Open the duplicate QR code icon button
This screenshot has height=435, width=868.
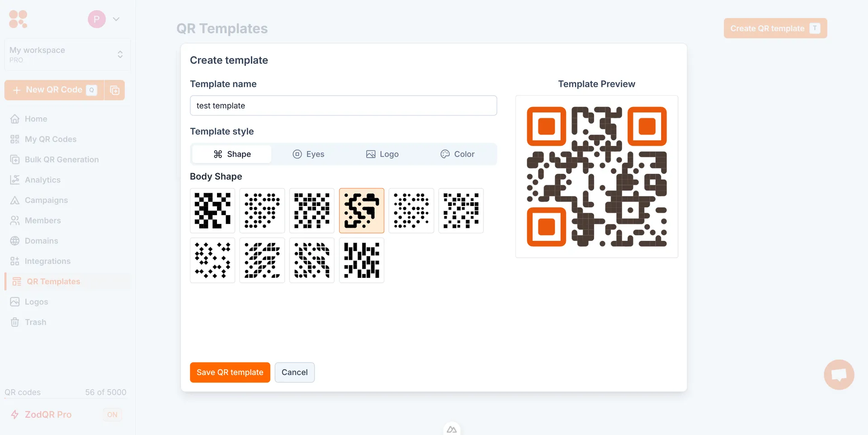[115, 90]
